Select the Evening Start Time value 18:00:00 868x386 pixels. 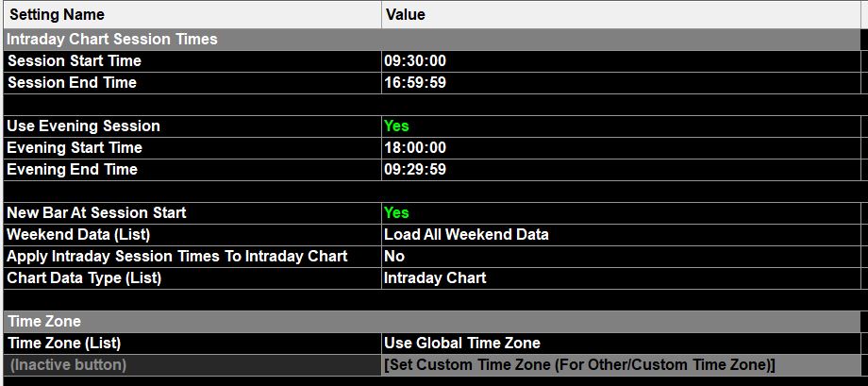click(415, 147)
